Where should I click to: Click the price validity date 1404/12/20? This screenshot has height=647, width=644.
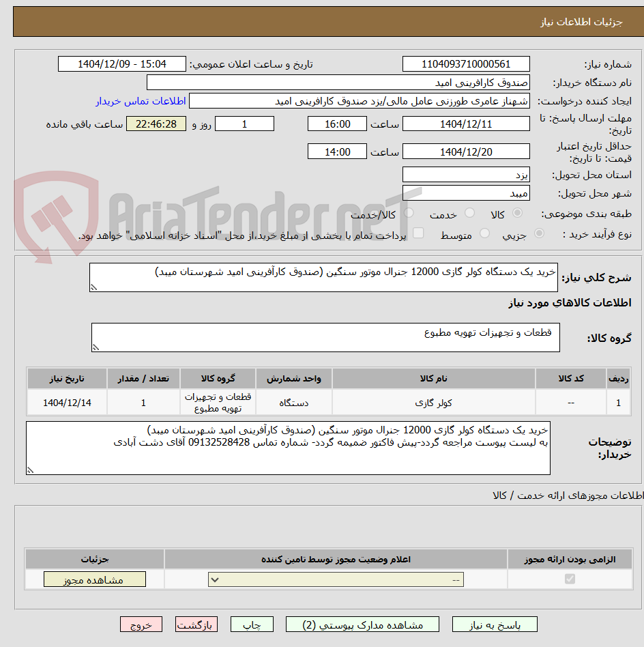coord(466,152)
